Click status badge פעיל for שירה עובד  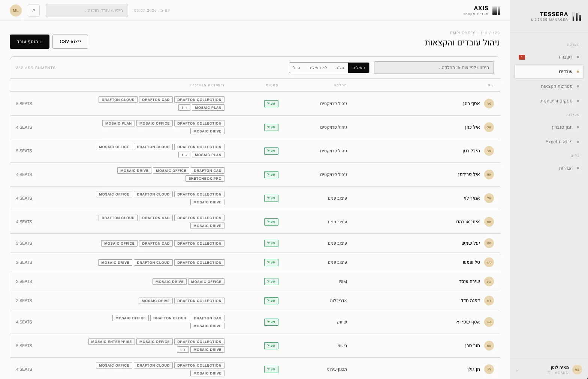[x=271, y=281]
